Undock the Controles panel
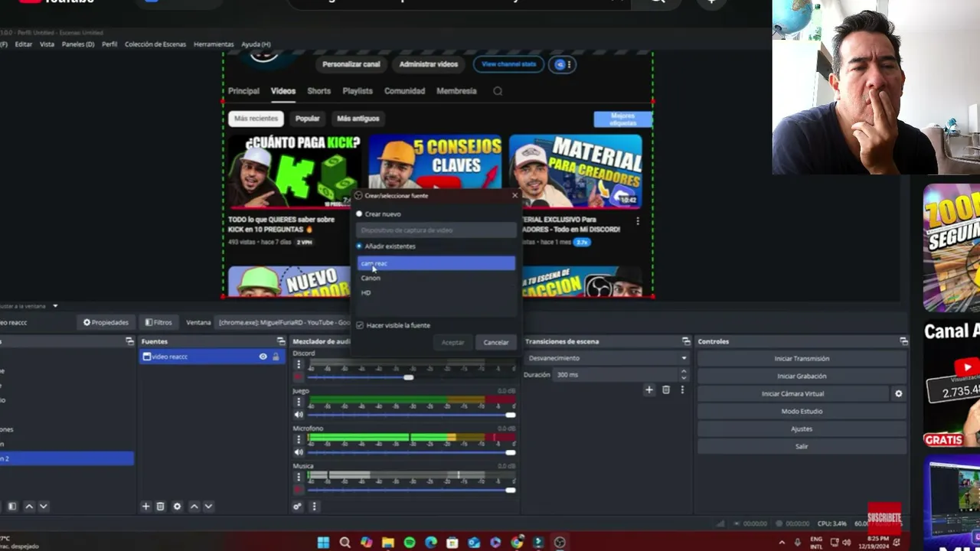This screenshot has height=551, width=980. (903, 341)
